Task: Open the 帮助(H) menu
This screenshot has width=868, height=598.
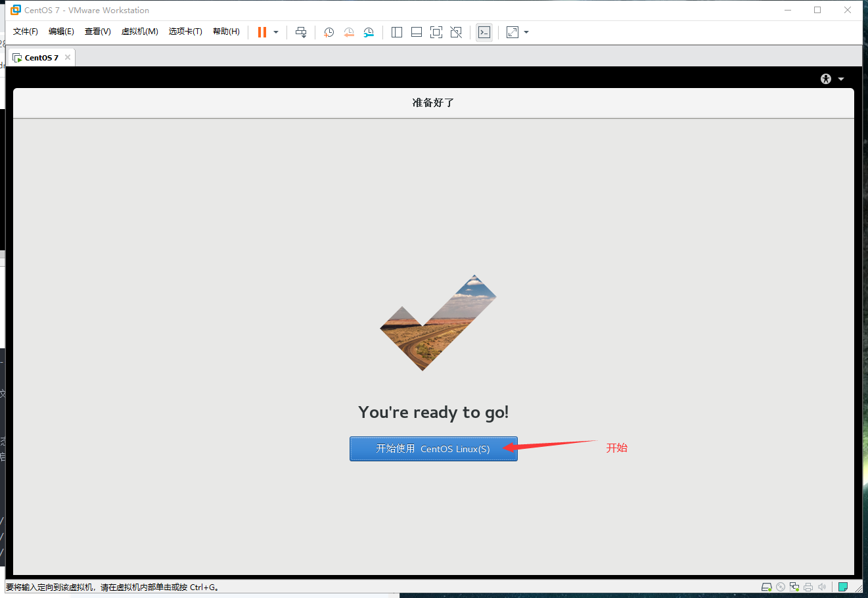Action: 226,32
